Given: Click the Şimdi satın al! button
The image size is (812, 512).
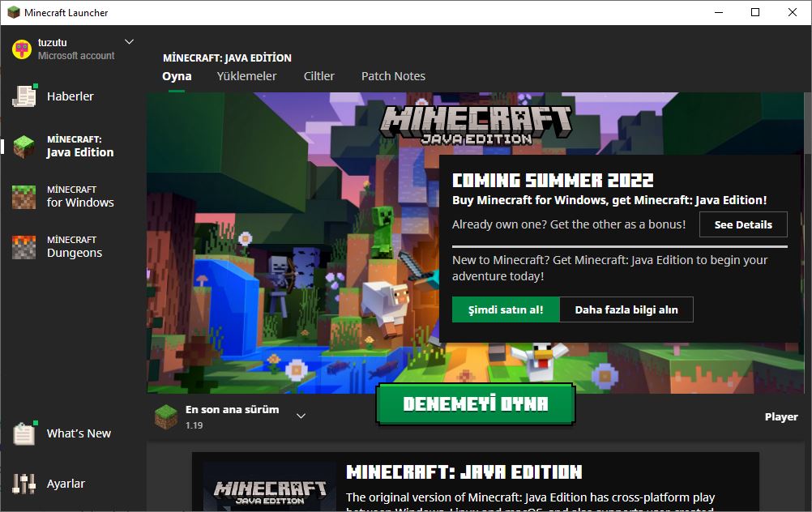Looking at the screenshot, I should (506, 309).
